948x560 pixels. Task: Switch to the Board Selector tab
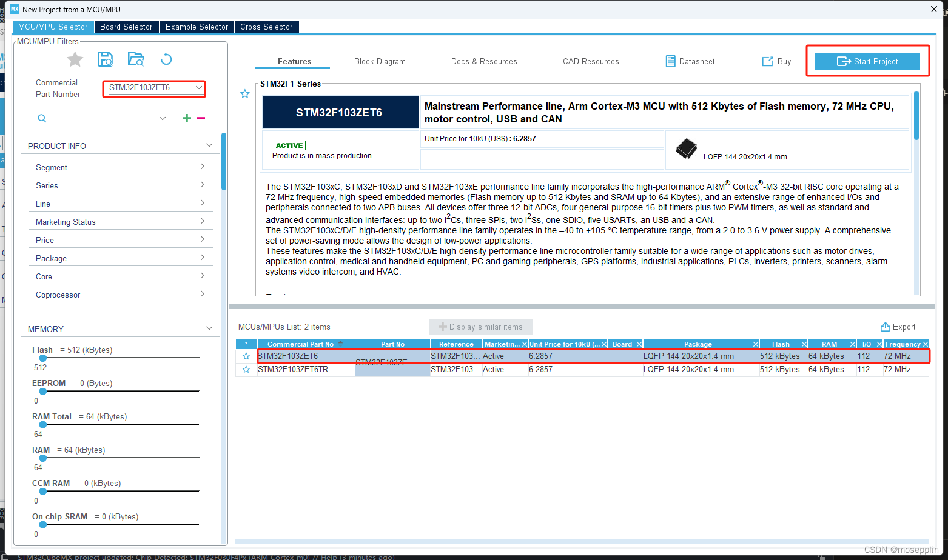tap(126, 27)
